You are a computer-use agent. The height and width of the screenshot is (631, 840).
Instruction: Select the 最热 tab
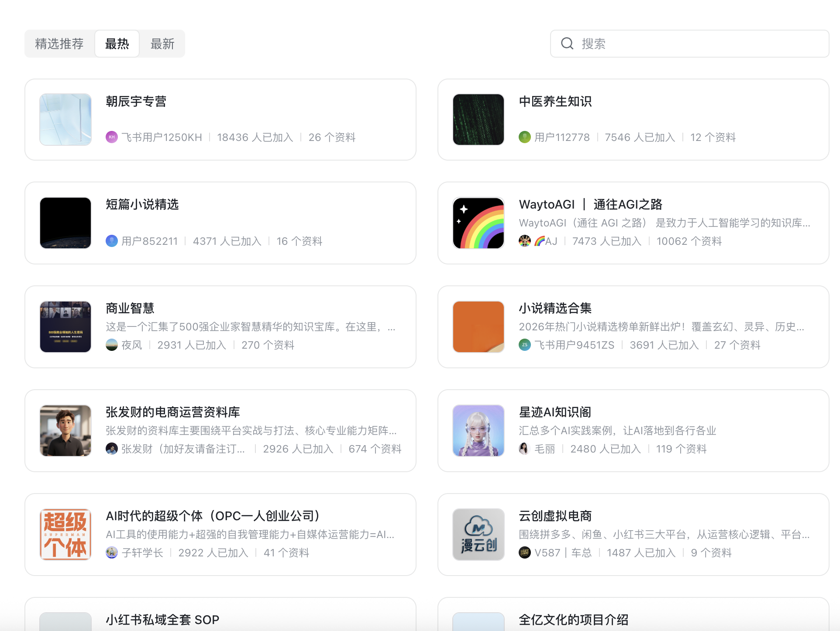[x=117, y=44]
